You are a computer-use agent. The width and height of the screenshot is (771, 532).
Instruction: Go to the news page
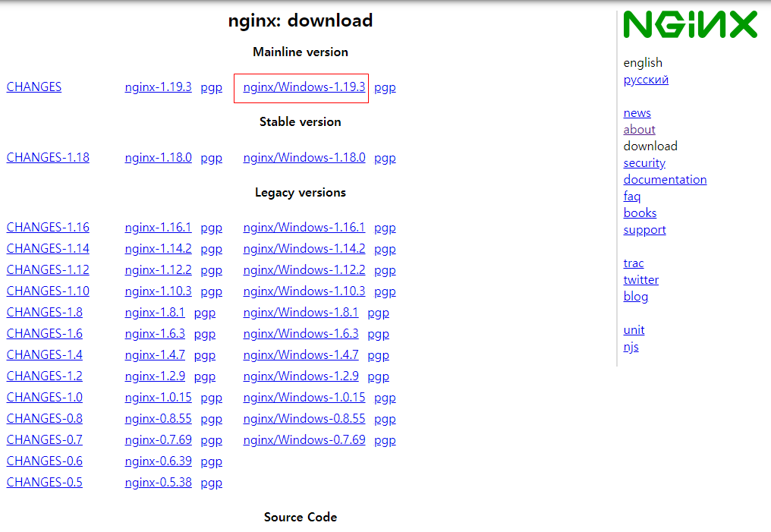pyautogui.click(x=637, y=112)
